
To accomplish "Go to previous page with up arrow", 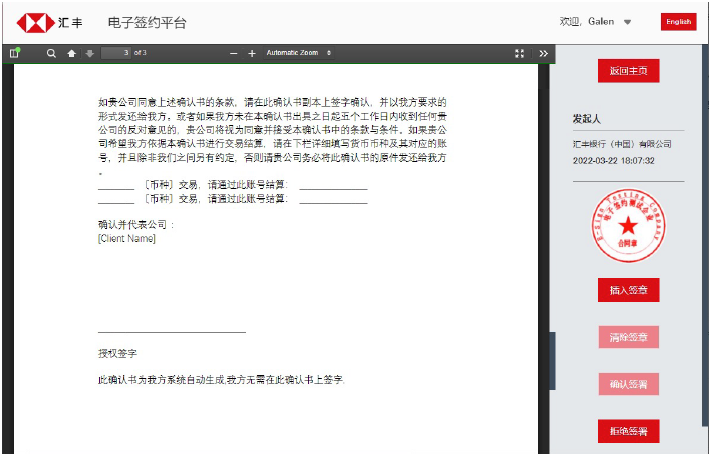I will click(71, 53).
